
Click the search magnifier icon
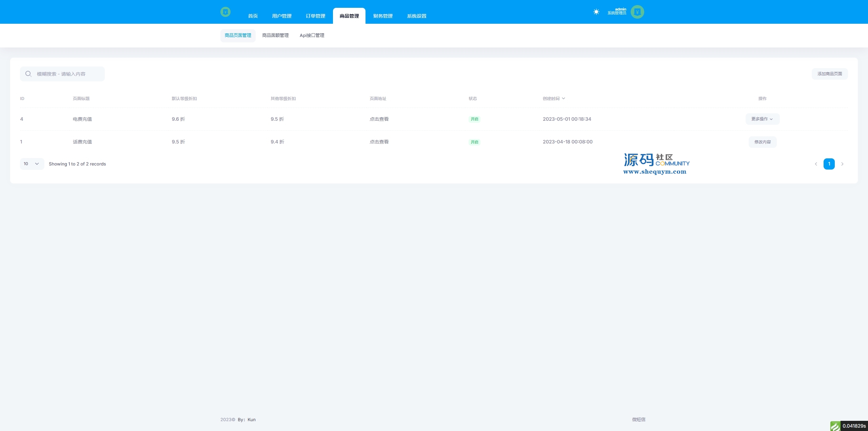tap(28, 74)
